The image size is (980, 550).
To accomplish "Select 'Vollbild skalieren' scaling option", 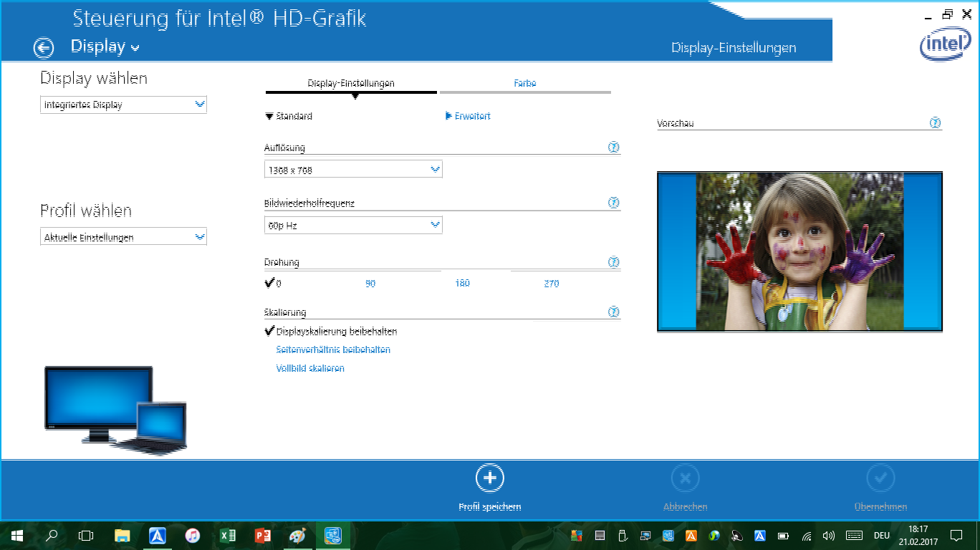I will 310,368.
